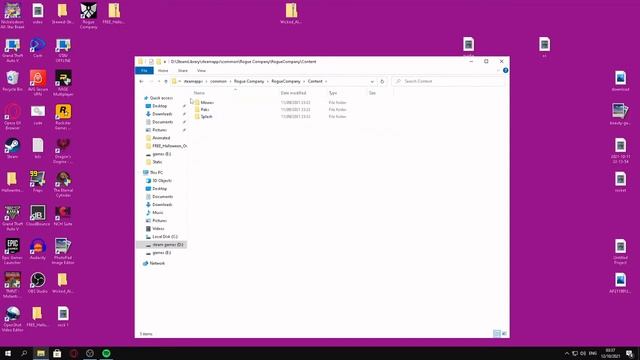Switch to details view layout button
This screenshot has height=360, width=640.
coord(497,333)
